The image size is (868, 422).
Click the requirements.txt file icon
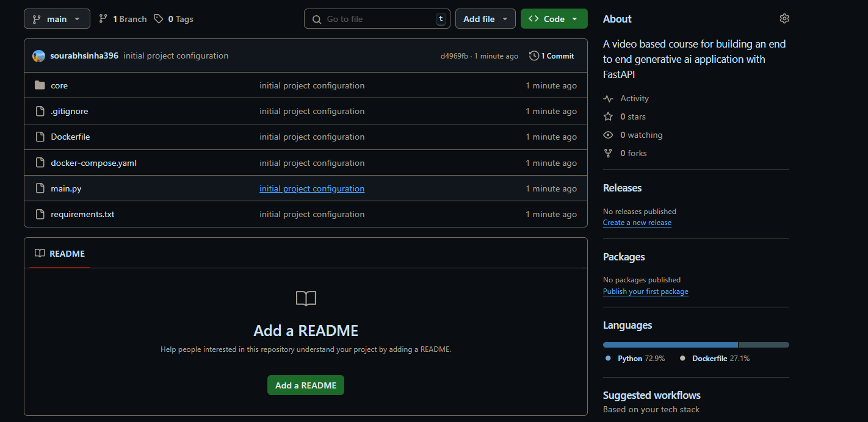(40, 214)
